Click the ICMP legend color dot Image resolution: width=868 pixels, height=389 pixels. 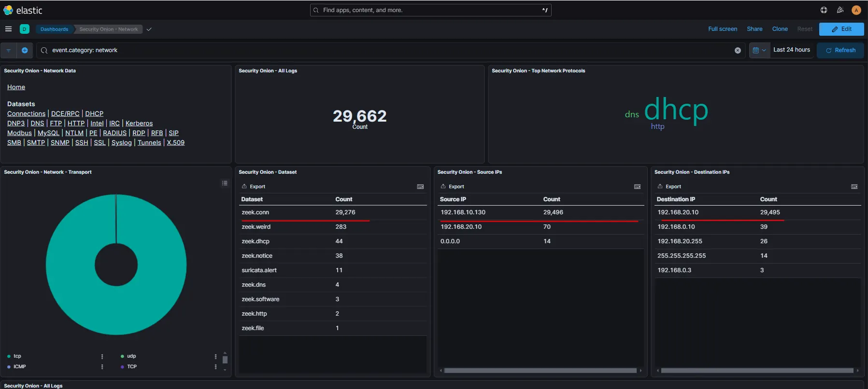(x=9, y=367)
